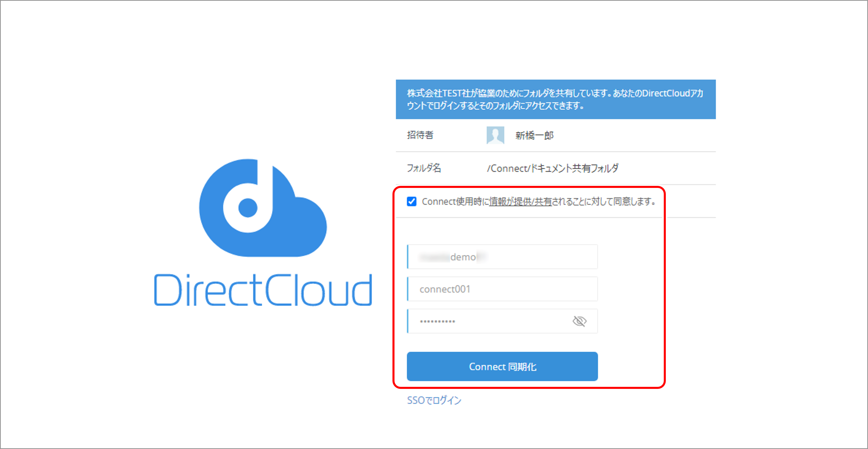Click the inviter avatar beside 新橋一郎
868x449 pixels.
click(x=495, y=135)
